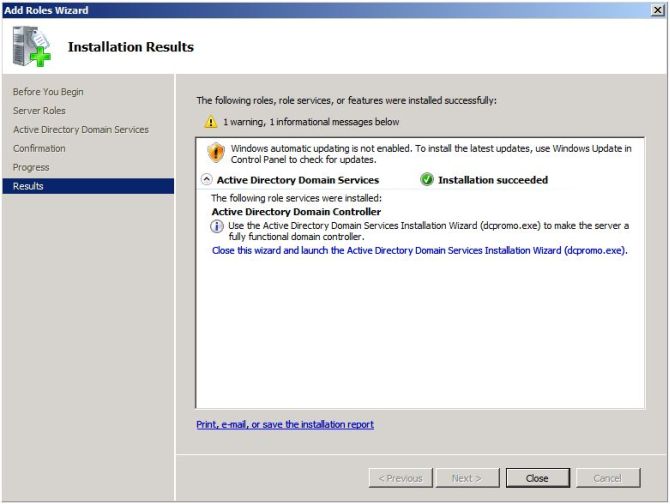Click the Close button
This screenshot has height=504, width=670.
click(538, 478)
